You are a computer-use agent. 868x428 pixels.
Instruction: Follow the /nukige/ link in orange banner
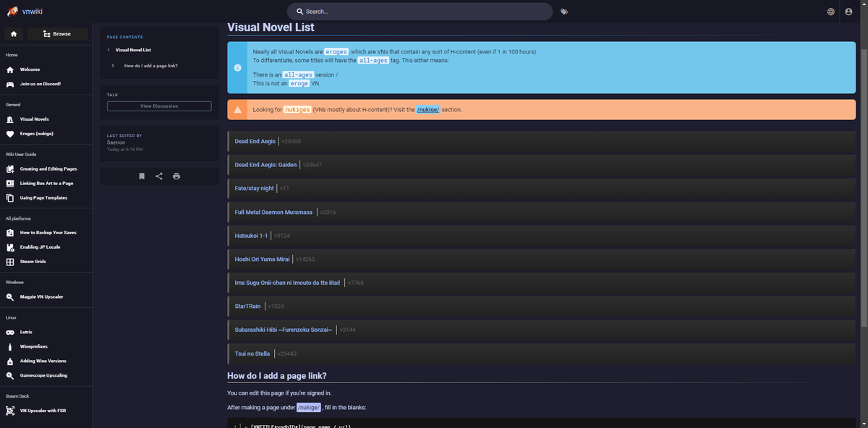coord(428,110)
